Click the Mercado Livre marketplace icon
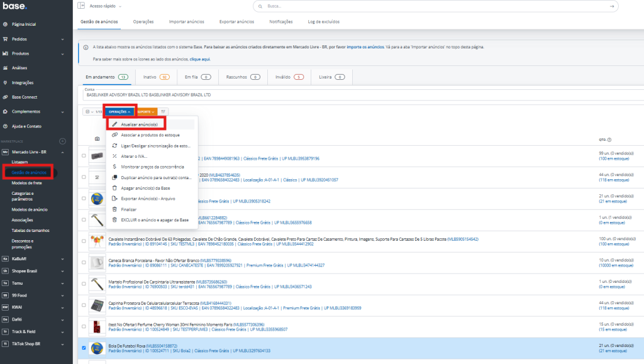This screenshot has width=644, height=364. point(5,152)
